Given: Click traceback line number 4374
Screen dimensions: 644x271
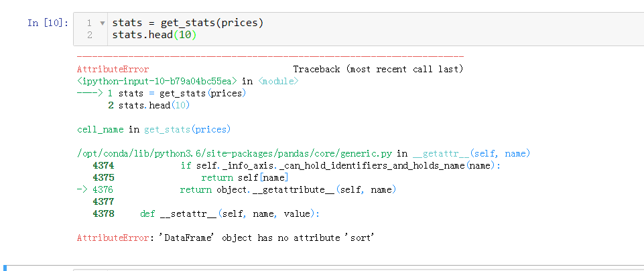Looking at the screenshot, I should tap(103, 165).
